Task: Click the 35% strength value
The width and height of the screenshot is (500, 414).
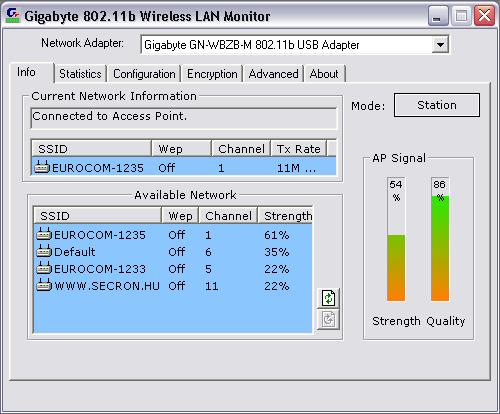Action: tap(277, 252)
